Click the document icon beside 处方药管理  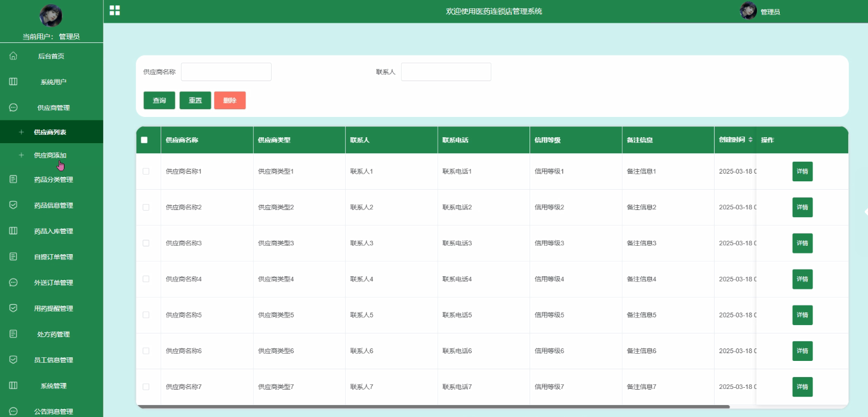[x=13, y=333]
